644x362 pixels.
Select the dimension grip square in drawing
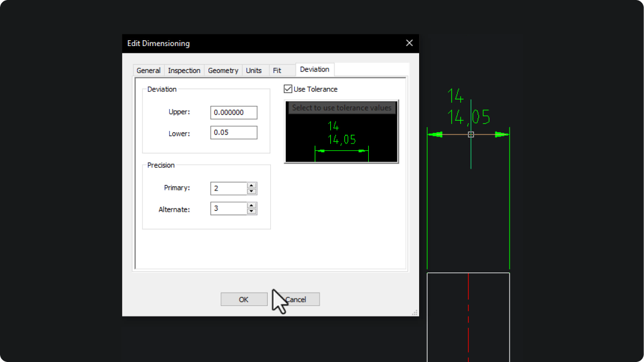(471, 134)
